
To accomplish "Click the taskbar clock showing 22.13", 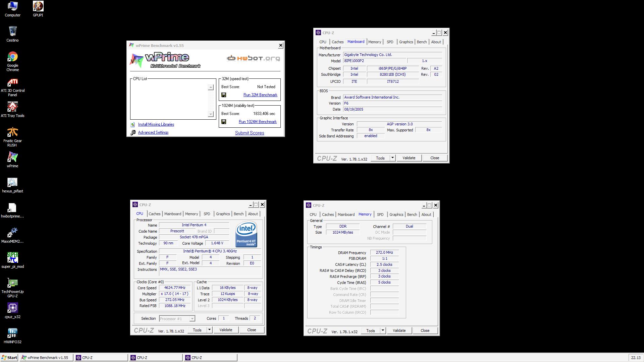I will (636, 358).
